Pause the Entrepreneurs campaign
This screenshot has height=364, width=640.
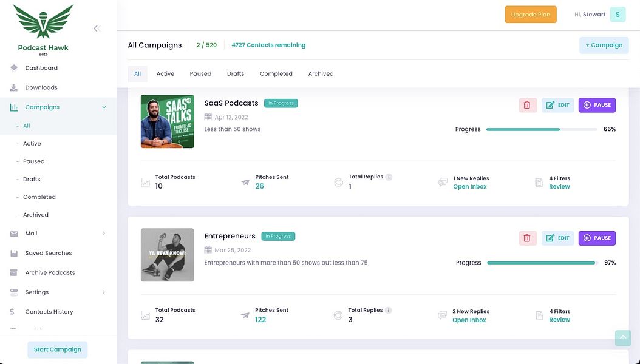coord(597,238)
